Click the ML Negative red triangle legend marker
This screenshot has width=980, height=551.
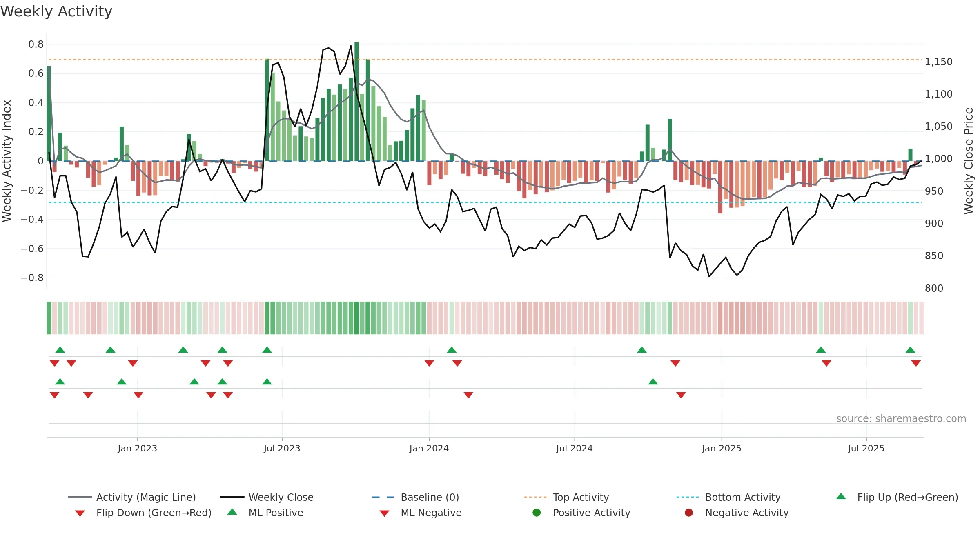pos(384,513)
